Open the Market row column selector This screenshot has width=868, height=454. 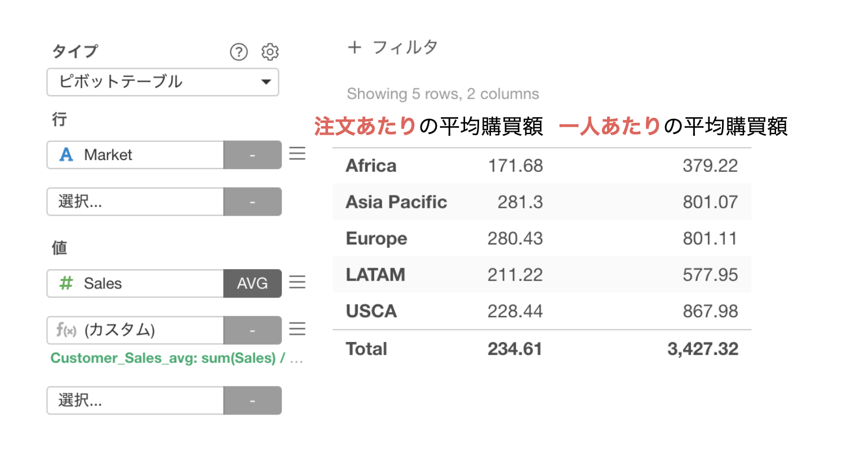pos(135,155)
